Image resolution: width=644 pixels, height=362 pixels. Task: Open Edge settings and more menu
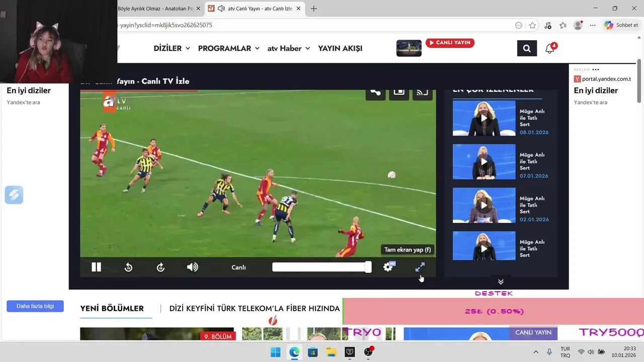(593, 25)
